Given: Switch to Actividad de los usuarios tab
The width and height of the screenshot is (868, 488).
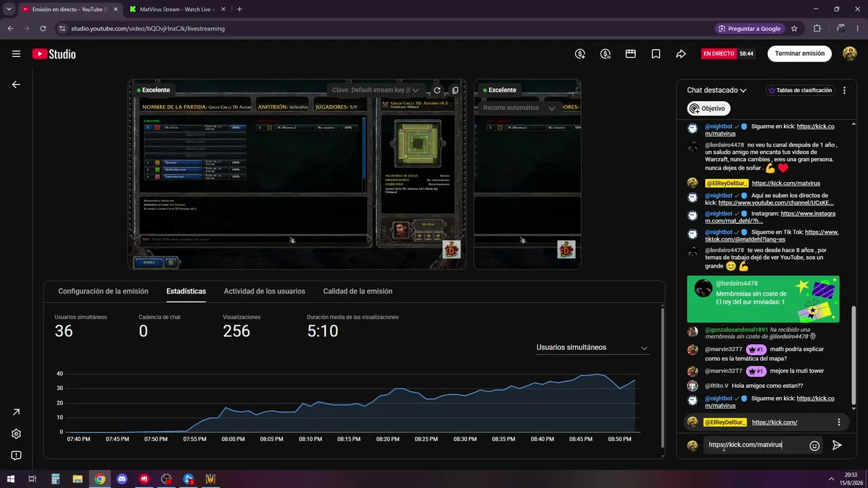Looking at the screenshot, I should (x=264, y=291).
